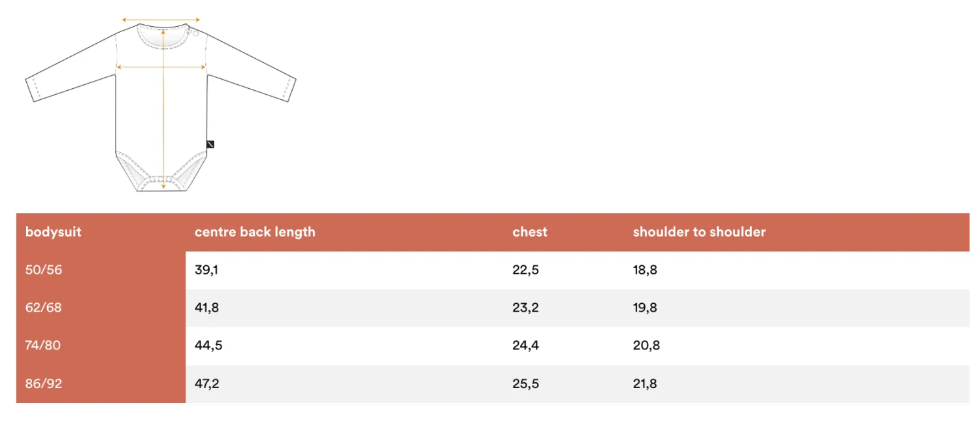
Task: Select the 50/56 size row label
Action: 44,270
